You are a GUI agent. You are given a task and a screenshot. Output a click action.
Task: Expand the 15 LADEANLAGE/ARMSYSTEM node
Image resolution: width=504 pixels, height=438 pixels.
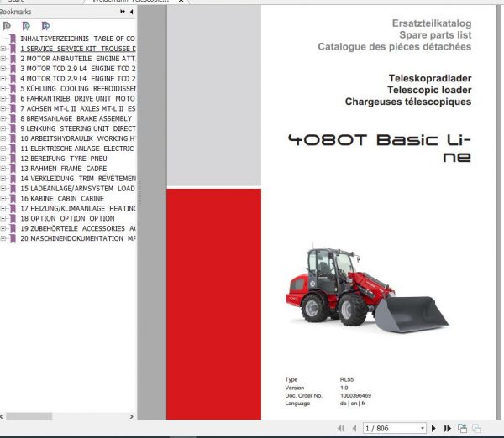3,189
